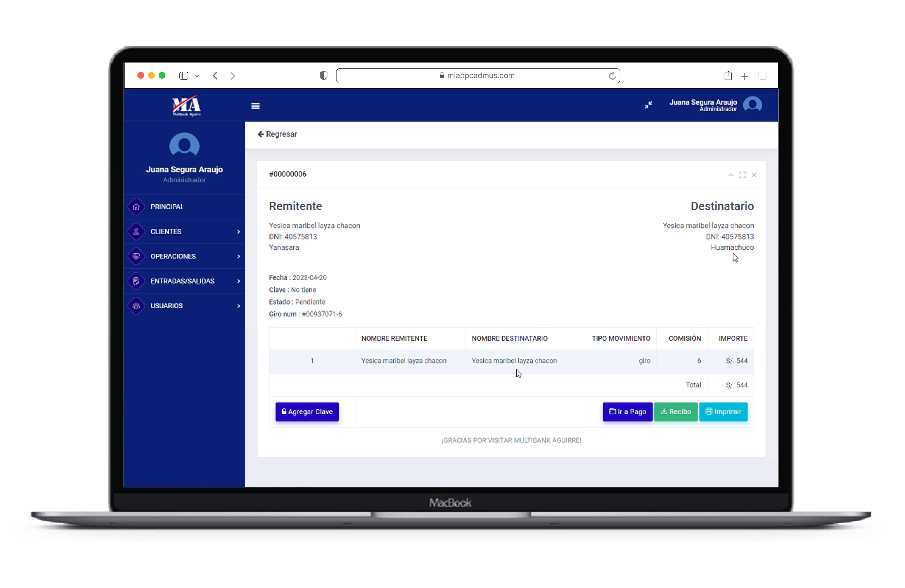The width and height of the screenshot is (905, 588).
Task: Click the hamburger menu icon
Action: [255, 106]
